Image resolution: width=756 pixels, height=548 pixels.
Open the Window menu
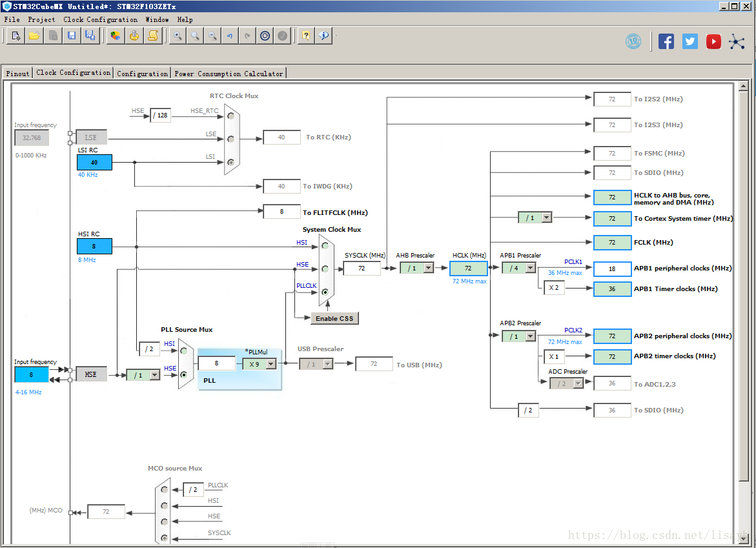click(x=157, y=20)
